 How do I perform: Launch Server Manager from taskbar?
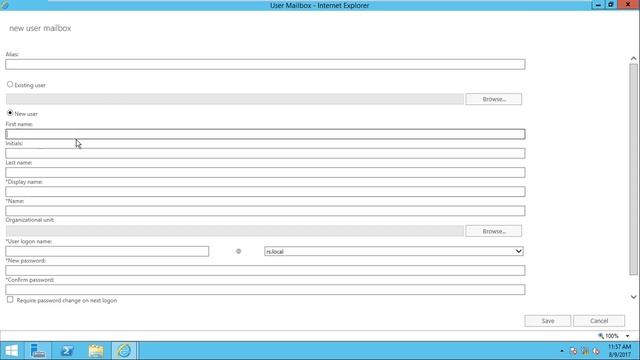[38, 351]
